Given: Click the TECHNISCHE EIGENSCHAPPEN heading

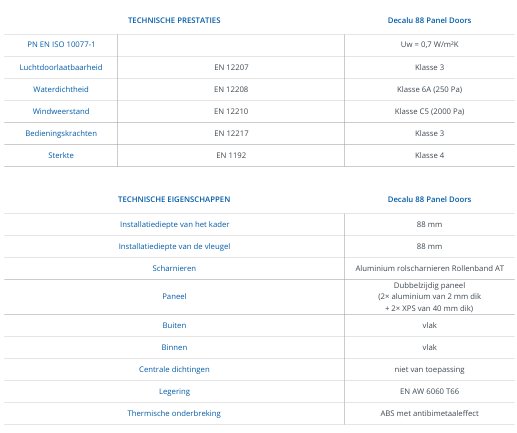Looking at the screenshot, I should pos(174,199).
